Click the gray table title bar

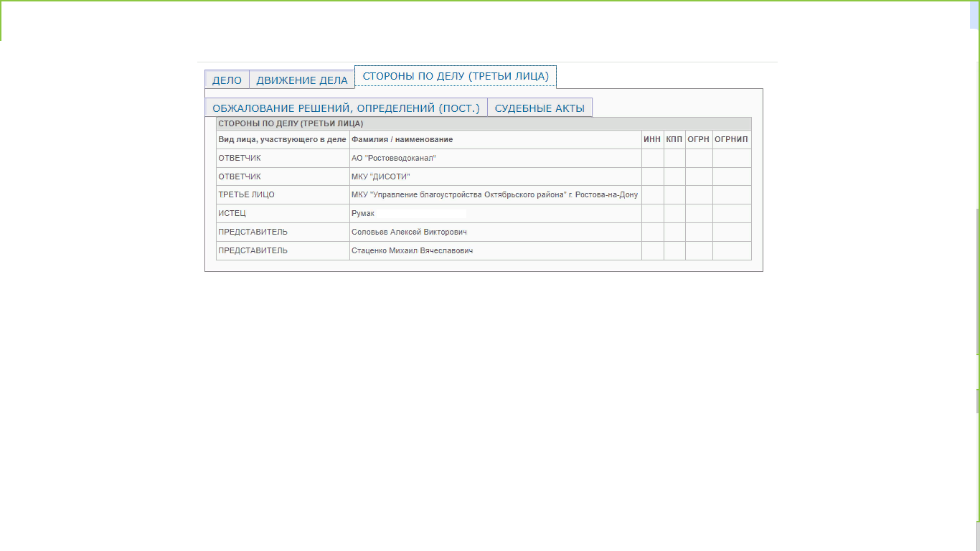[x=484, y=123]
